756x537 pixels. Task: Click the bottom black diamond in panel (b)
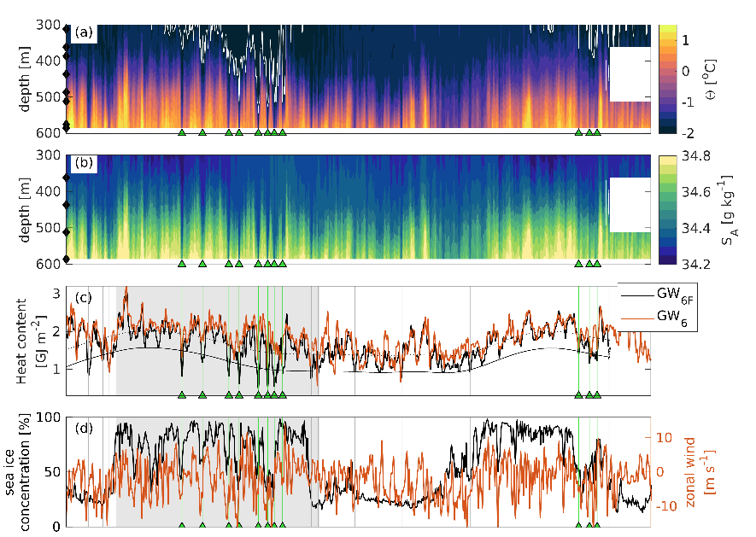pyautogui.click(x=67, y=260)
